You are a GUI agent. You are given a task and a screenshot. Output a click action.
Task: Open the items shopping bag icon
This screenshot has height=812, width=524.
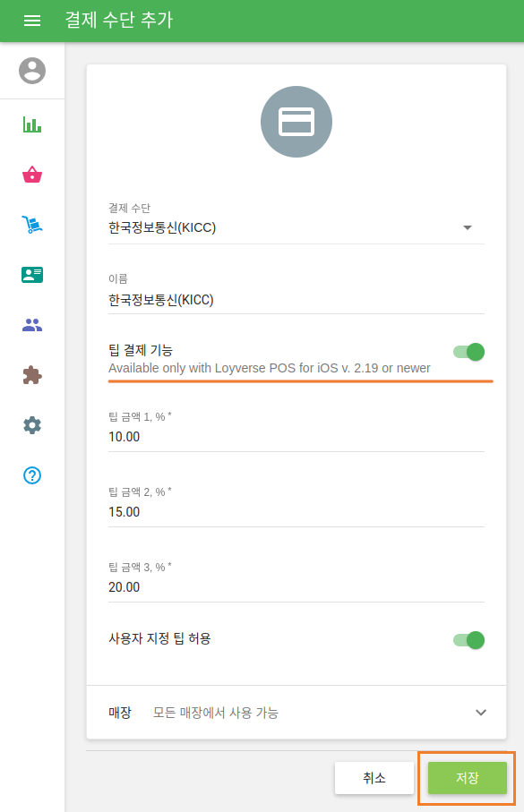(x=32, y=175)
